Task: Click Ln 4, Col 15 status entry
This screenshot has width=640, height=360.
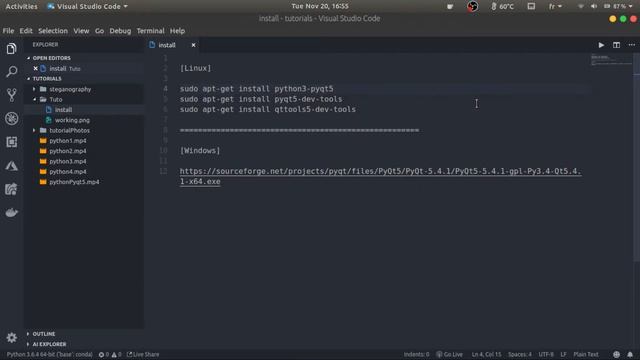Action: (x=486, y=354)
